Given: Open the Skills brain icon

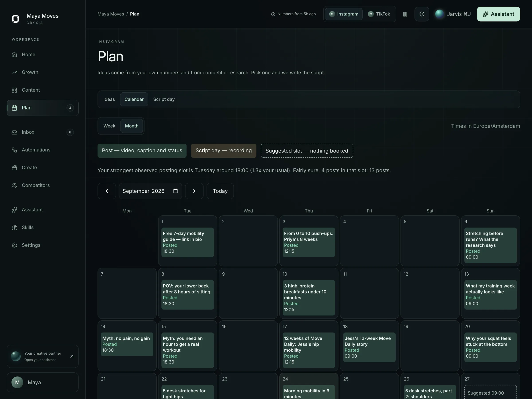Looking at the screenshot, I should tap(14, 227).
